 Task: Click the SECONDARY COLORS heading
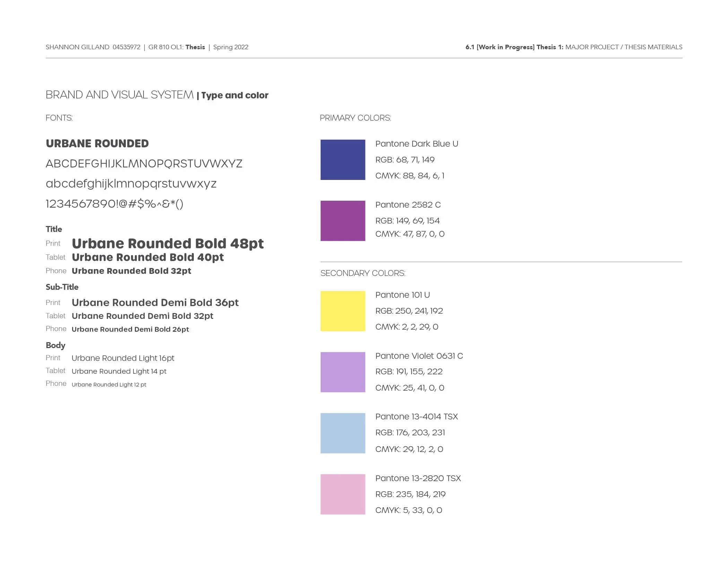(363, 273)
